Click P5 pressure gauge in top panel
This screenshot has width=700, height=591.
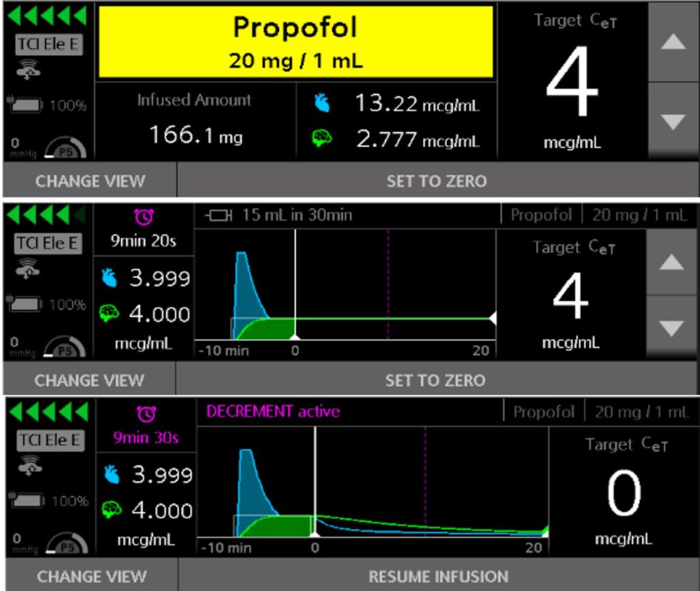point(66,148)
